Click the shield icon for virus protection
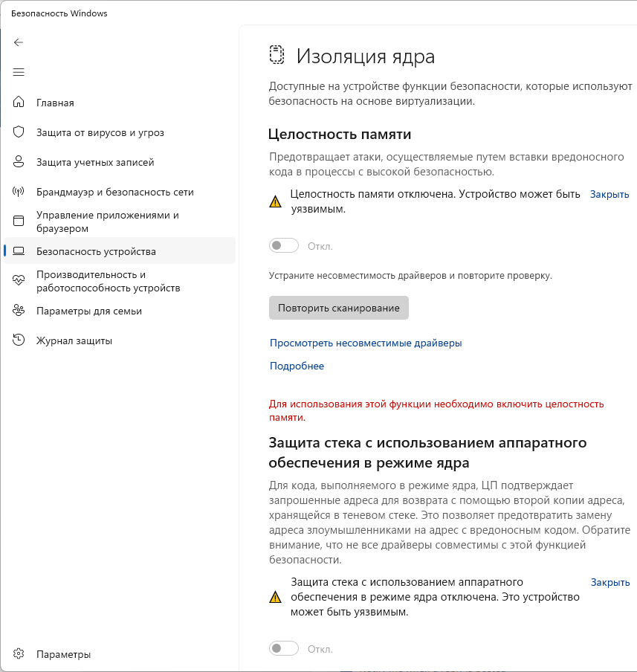Viewport: 637px width, 672px height. pyautogui.click(x=19, y=132)
